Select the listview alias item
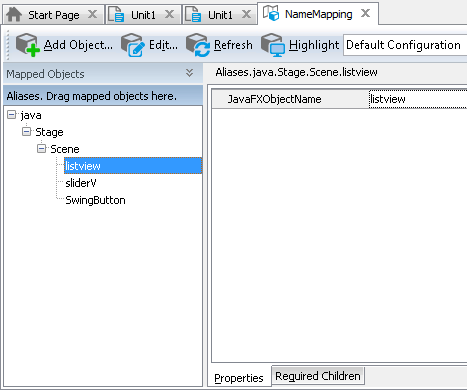Viewport: 467px width, 392px height. pos(133,166)
